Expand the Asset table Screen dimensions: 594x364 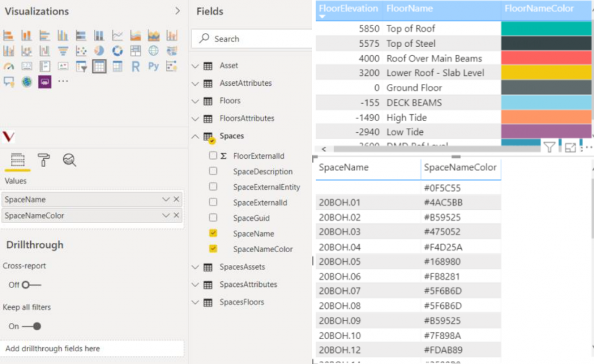click(x=195, y=66)
